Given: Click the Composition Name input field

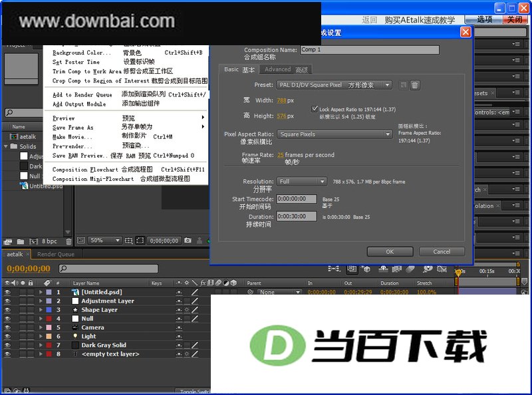Looking at the screenshot, I should tap(370, 50).
